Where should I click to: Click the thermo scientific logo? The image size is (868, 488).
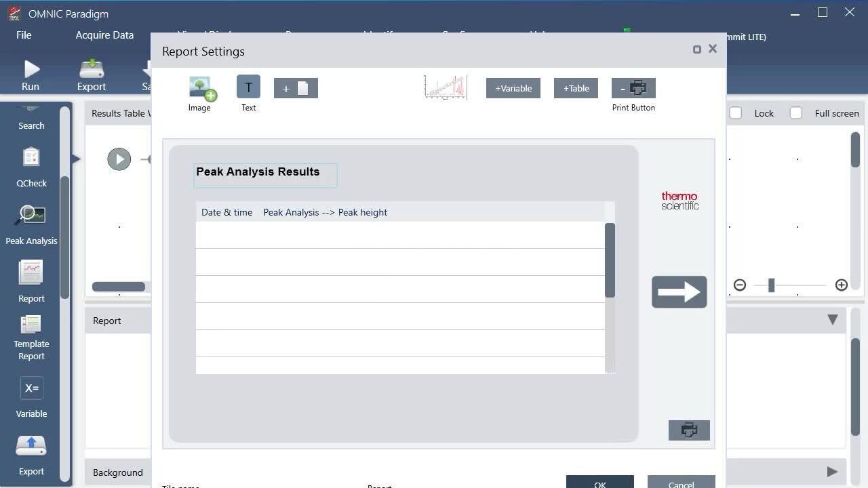680,201
